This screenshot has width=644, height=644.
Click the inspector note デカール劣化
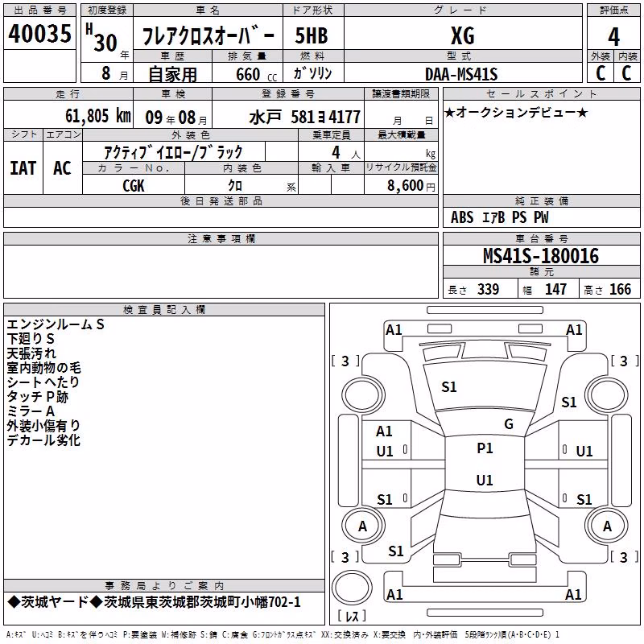point(43,440)
